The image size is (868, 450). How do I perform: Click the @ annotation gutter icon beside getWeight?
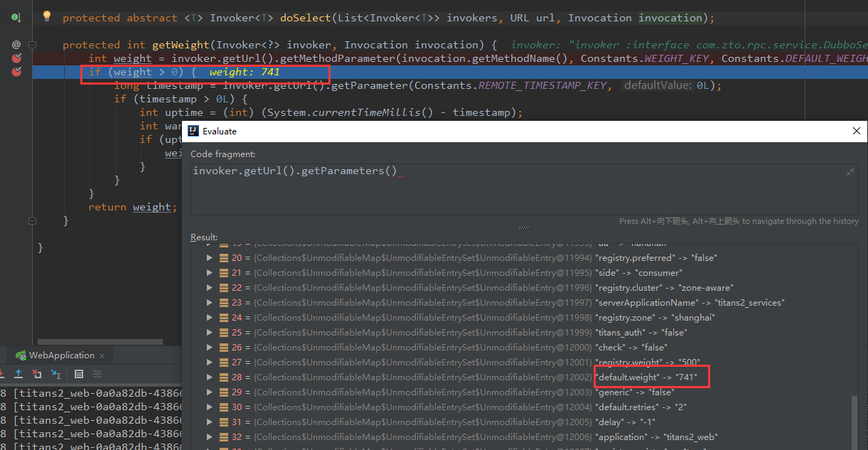pos(16,45)
